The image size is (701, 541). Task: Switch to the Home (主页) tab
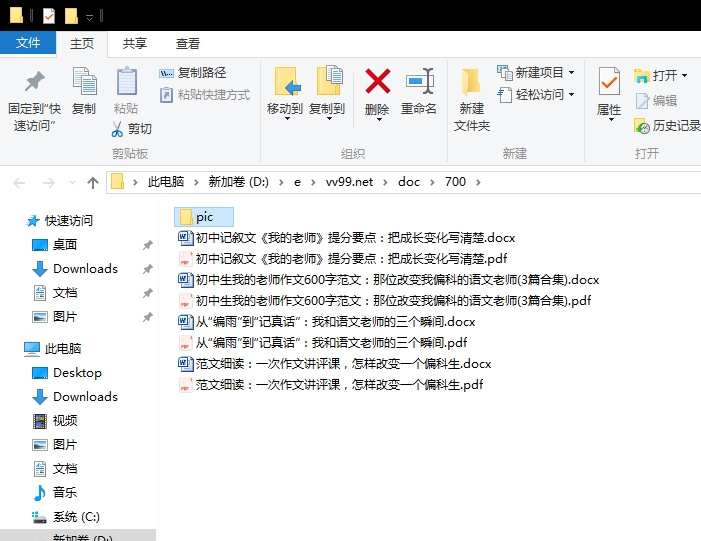82,44
